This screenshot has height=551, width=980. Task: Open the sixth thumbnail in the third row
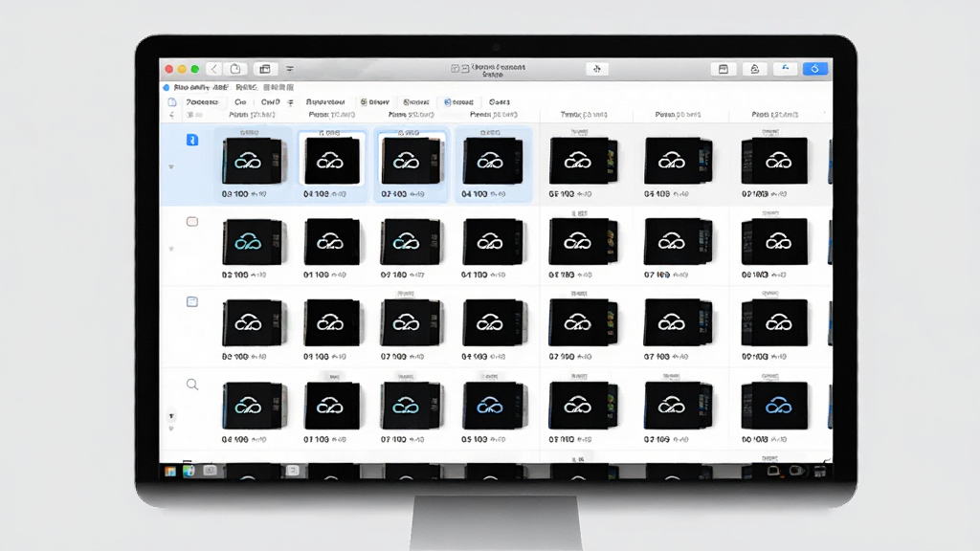coord(679,322)
